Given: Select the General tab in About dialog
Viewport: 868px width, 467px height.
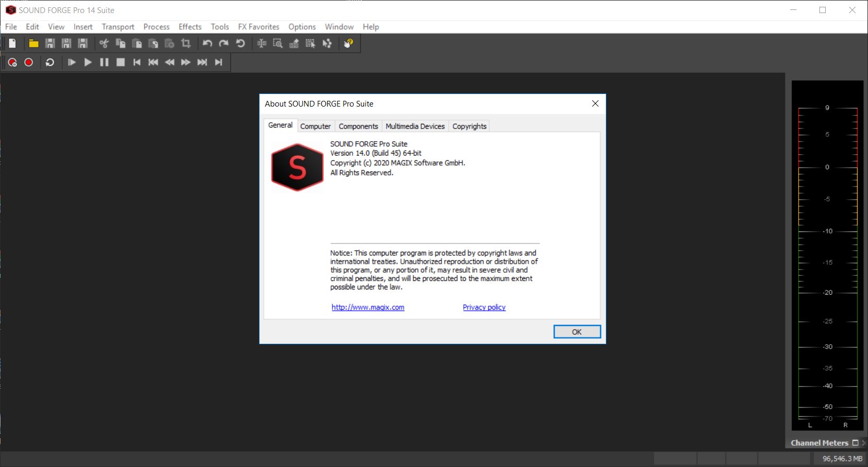Looking at the screenshot, I should point(280,125).
